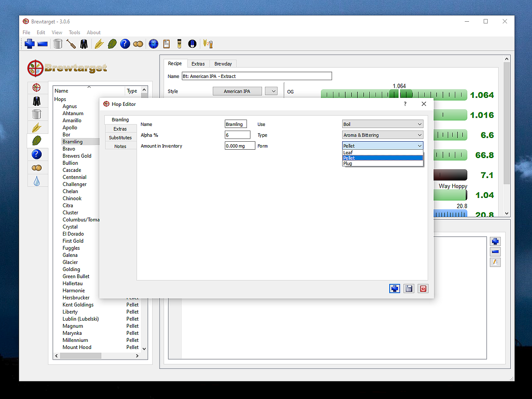Image resolution: width=532 pixels, height=399 pixels.
Task: Select Mount Hood in the hops tree
Action: [x=77, y=347]
